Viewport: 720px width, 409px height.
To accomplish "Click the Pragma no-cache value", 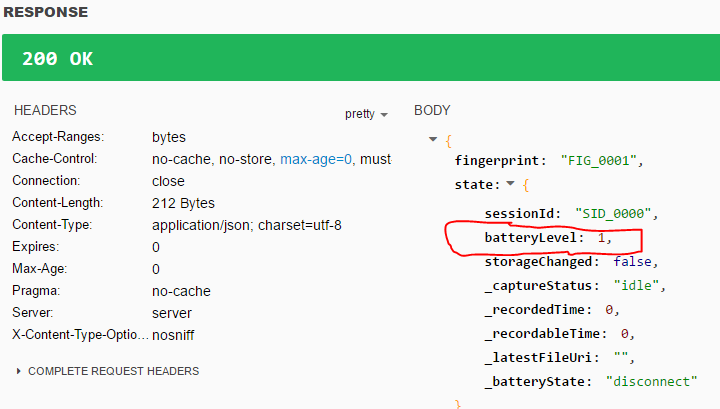I will (181, 291).
